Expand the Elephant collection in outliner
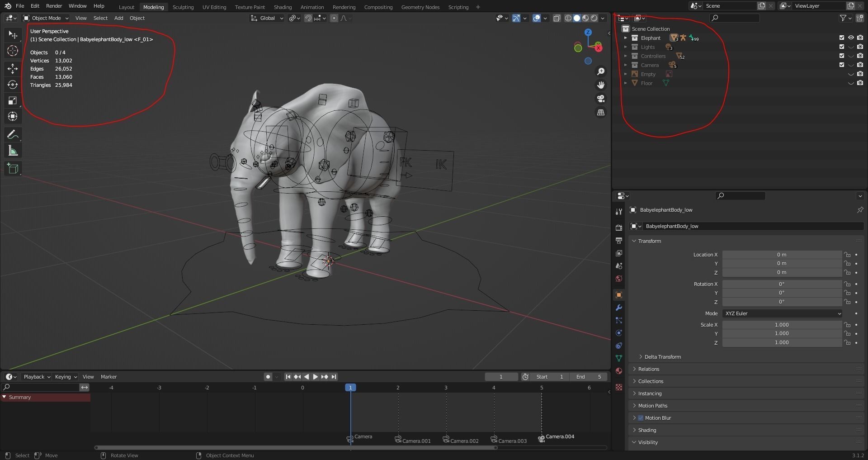The width and height of the screenshot is (868, 460). (626, 38)
